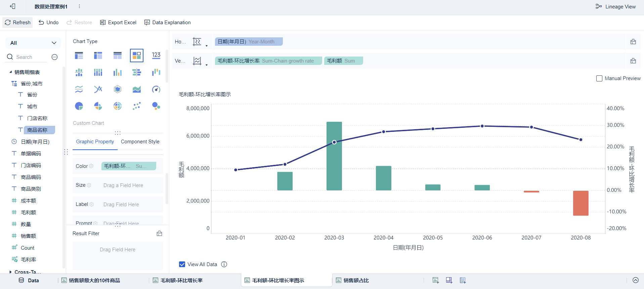644x289 pixels.
Task: Click the KPI 123 chart type icon
Action: (x=156, y=56)
